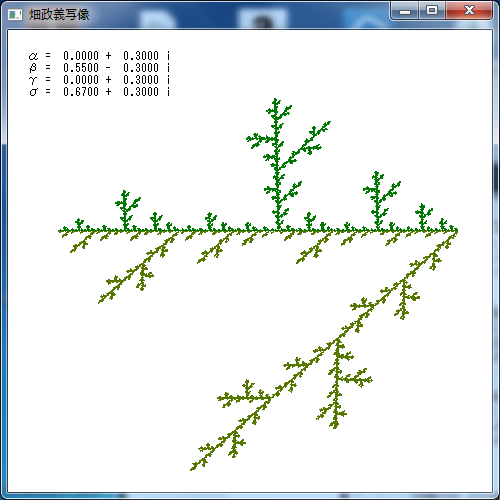Minimize the 畑政義写像 window
500x500 pixels.
405,11
